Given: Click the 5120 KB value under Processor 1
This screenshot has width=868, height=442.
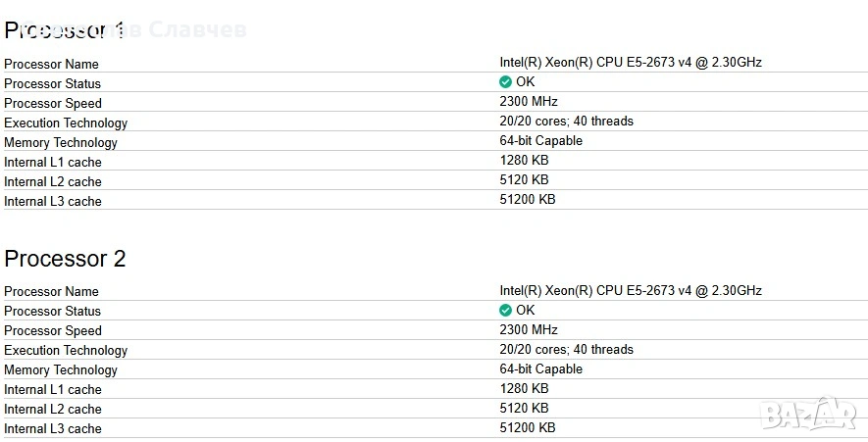Looking at the screenshot, I should point(524,180).
